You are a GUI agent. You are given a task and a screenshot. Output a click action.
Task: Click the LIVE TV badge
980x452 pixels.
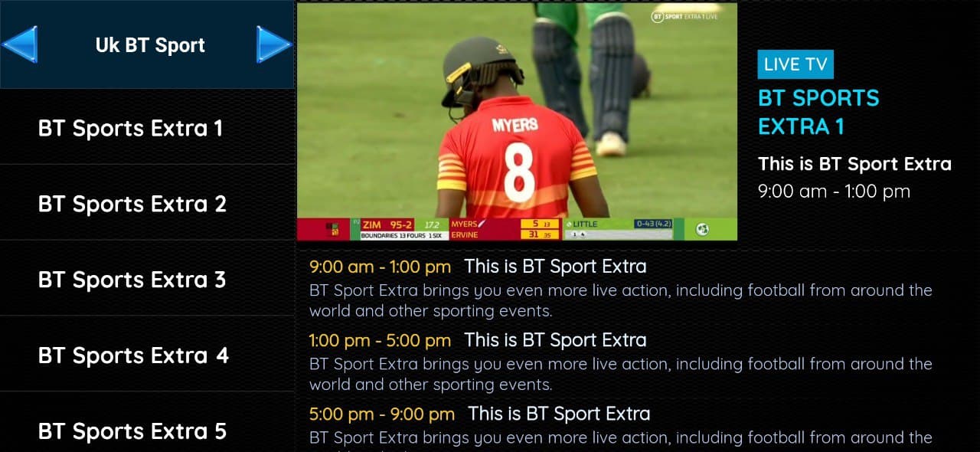(x=795, y=64)
